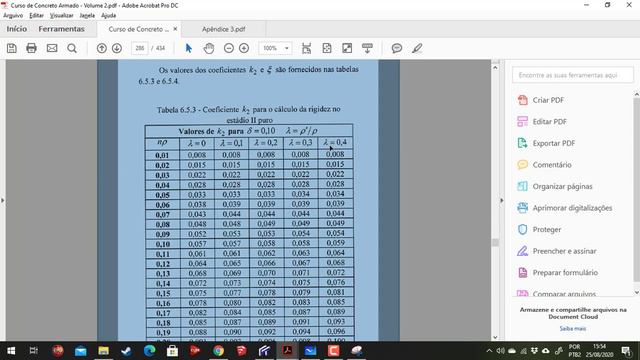Open the read mode/keyboard display icon

[367, 48]
